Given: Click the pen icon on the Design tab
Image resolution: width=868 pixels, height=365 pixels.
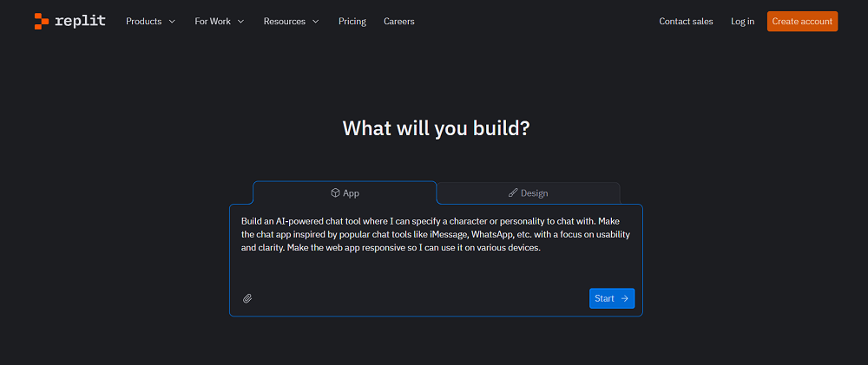Looking at the screenshot, I should point(513,192).
